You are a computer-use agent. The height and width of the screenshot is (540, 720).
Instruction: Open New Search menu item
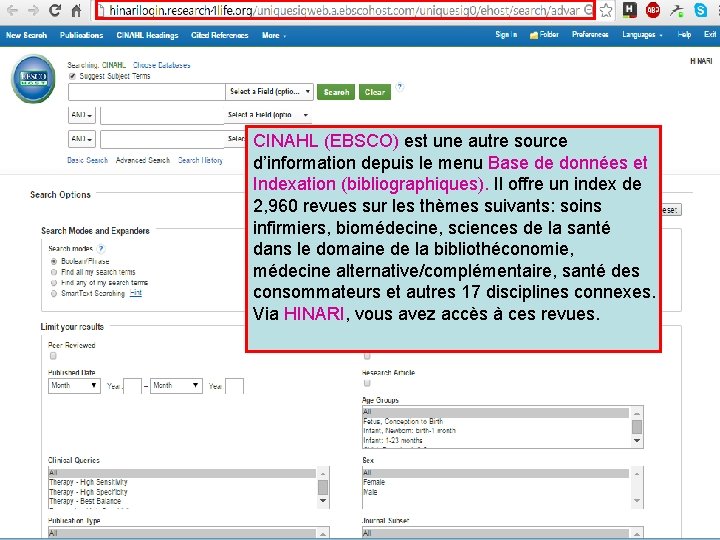tap(27, 35)
